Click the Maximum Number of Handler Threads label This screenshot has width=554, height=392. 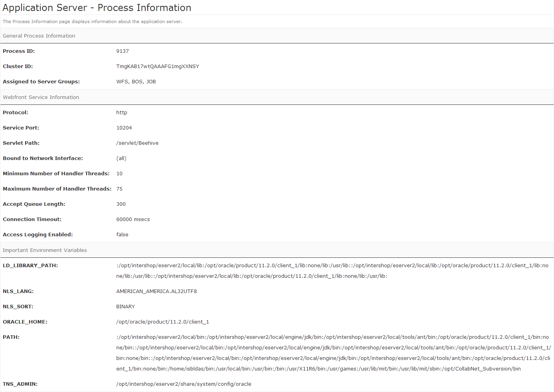point(57,189)
